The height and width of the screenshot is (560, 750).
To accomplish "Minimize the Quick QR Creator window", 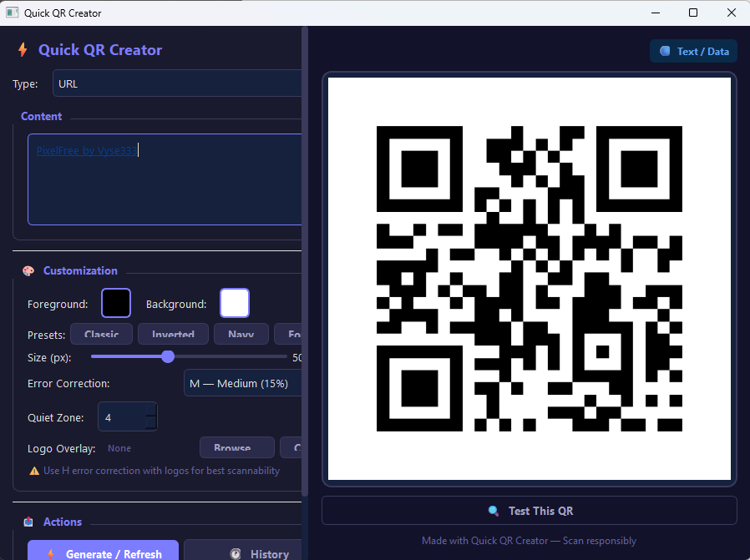I will point(656,13).
